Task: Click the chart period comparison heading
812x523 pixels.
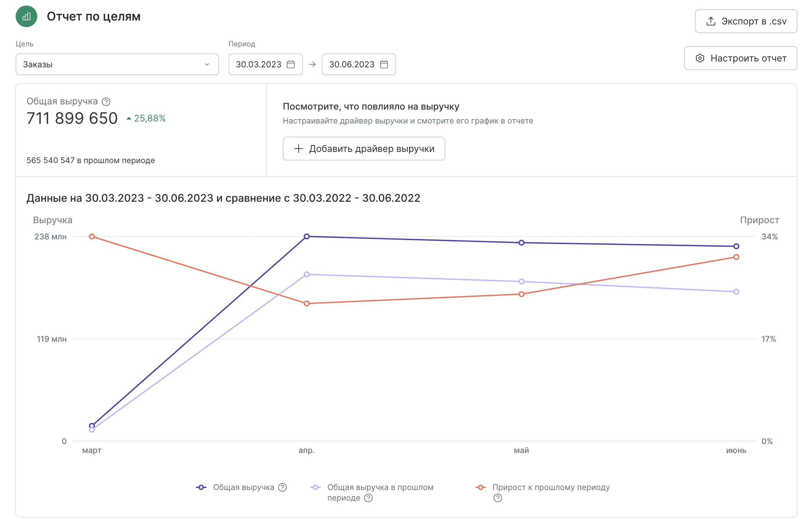Action: (x=223, y=198)
